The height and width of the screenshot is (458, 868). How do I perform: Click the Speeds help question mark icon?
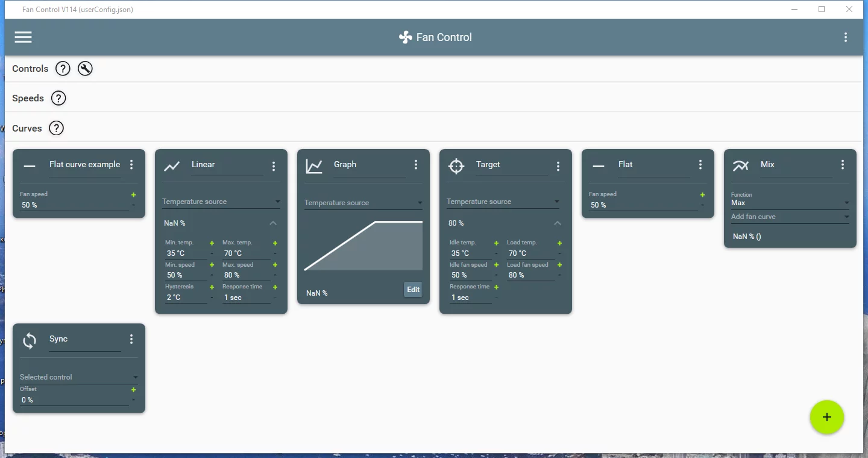coord(58,98)
